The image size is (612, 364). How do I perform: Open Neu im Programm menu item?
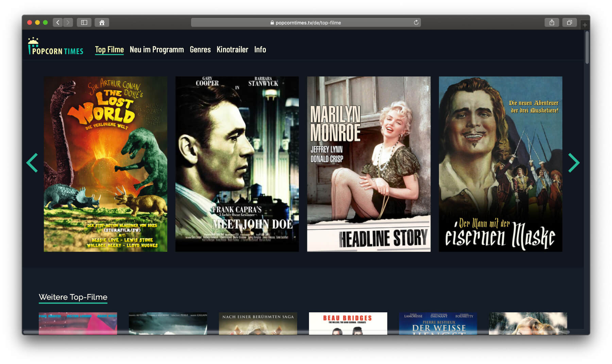point(157,50)
